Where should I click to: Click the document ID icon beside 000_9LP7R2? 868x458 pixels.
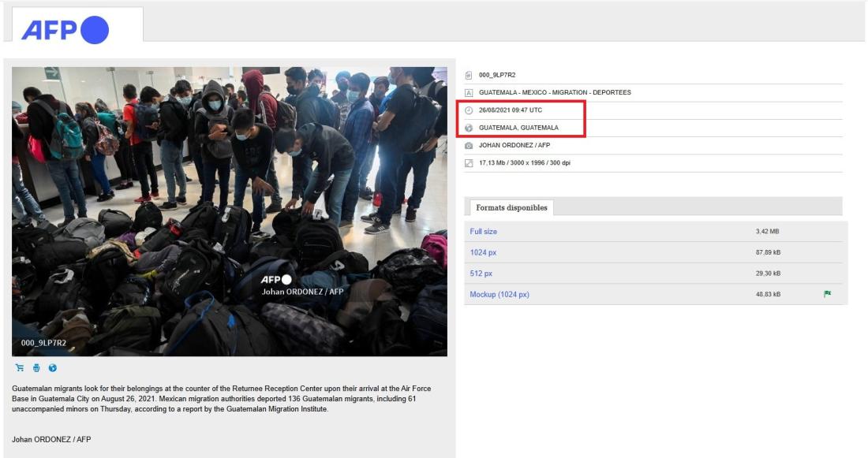(469, 75)
